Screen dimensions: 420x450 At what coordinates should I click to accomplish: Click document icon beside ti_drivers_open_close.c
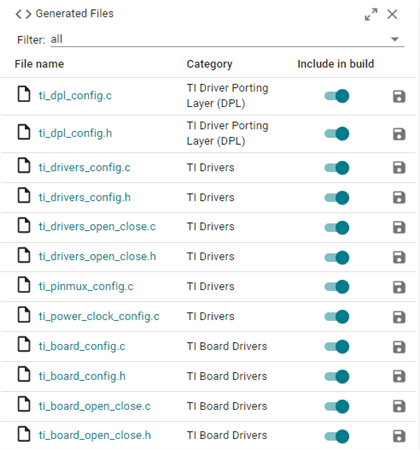[24, 225]
